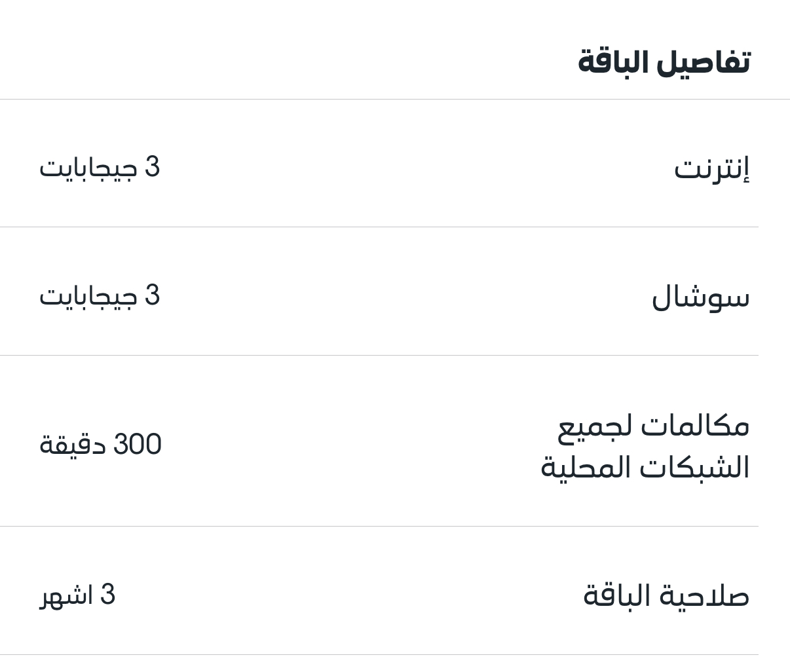Image resolution: width=790 pixels, height=672 pixels.
Task: Click the "300 دقيقة" minutes value
Action: point(100,445)
